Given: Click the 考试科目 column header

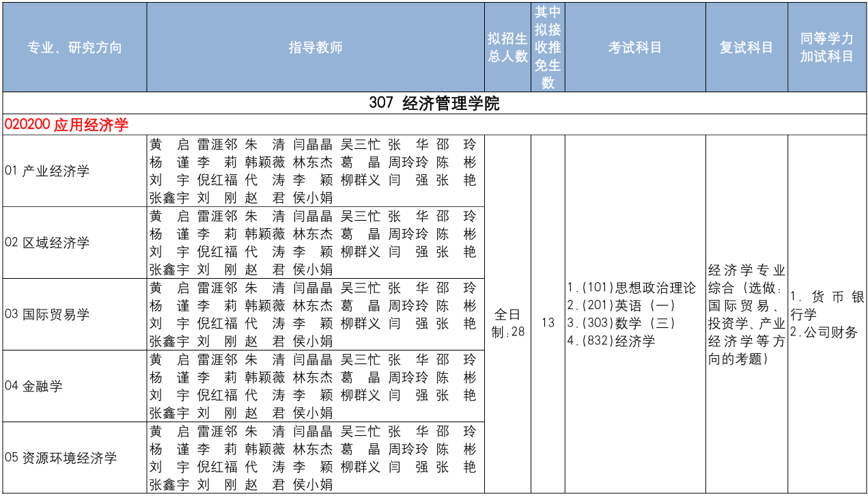Looking at the screenshot, I should point(635,47).
